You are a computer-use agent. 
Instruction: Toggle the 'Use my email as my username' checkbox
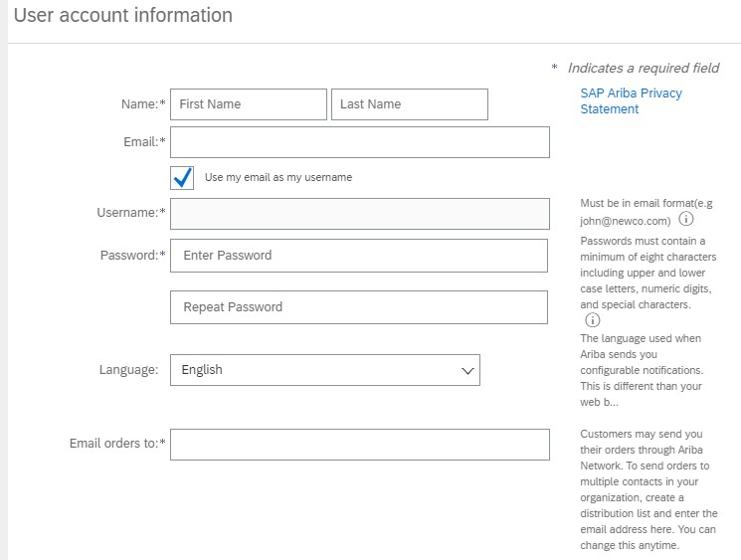point(183,178)
